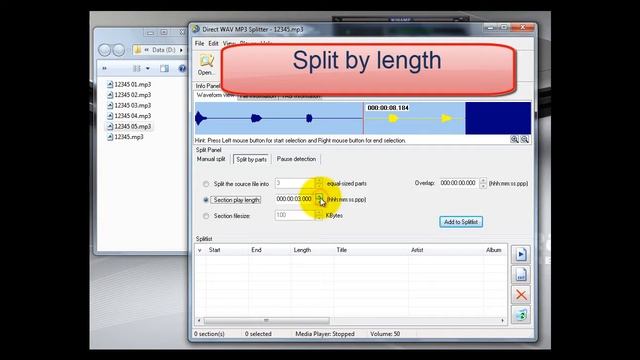Click the Album column header

[494, 250]
